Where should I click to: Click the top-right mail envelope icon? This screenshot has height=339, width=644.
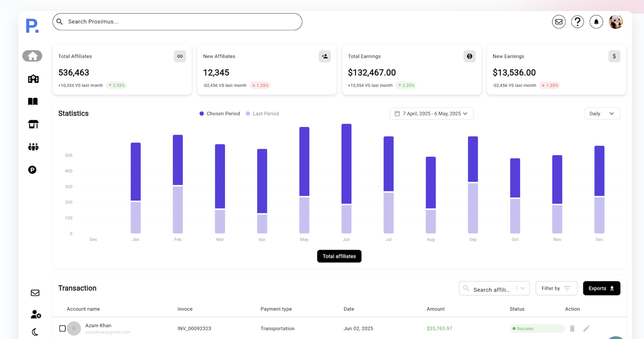tap(559, 22)
